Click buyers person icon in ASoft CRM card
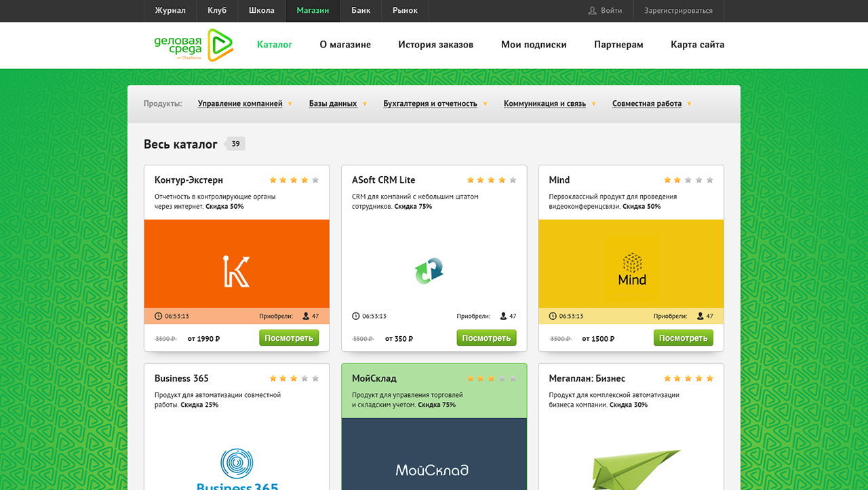Viewport: 868px width, 490px height. (503, 316)
